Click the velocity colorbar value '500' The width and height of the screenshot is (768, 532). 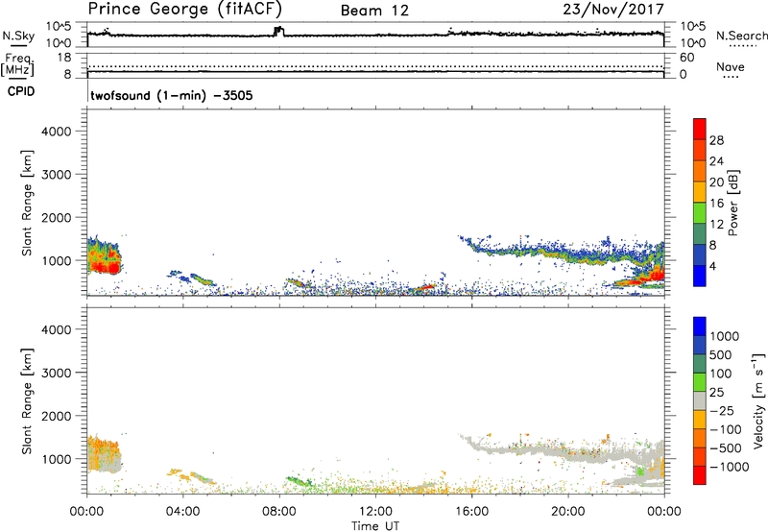click(720, 355)
